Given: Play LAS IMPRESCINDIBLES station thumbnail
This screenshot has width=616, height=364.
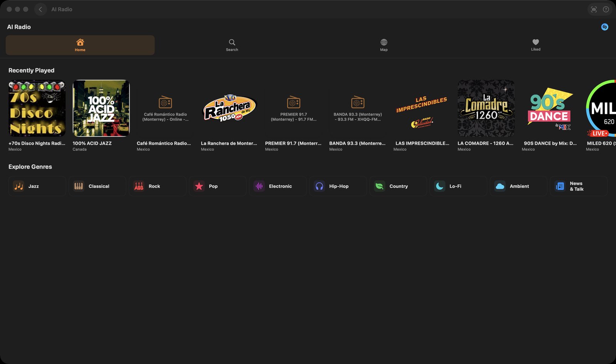Looking at the screenshot, I should pos(422,108).
